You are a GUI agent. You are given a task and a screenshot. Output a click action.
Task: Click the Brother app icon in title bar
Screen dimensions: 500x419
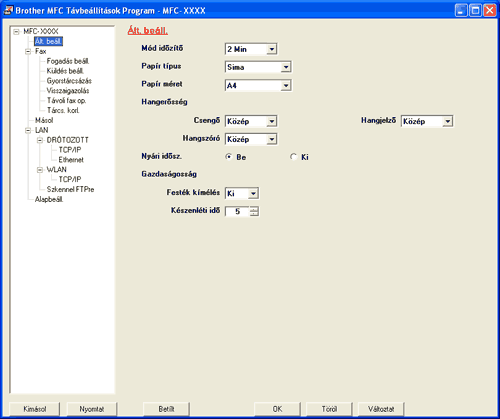8,10
